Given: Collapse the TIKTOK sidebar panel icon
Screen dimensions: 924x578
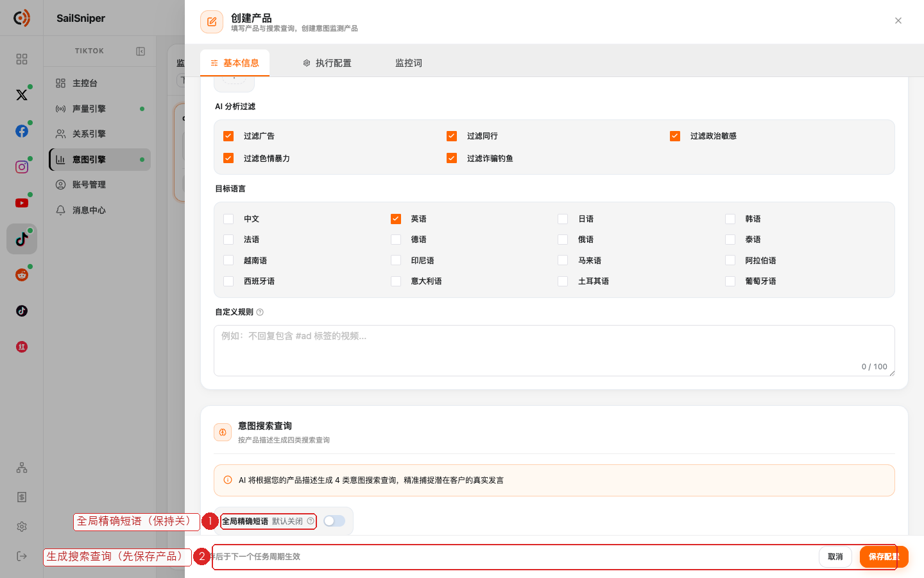Looking at the screenshot, I should pos(141,51).
